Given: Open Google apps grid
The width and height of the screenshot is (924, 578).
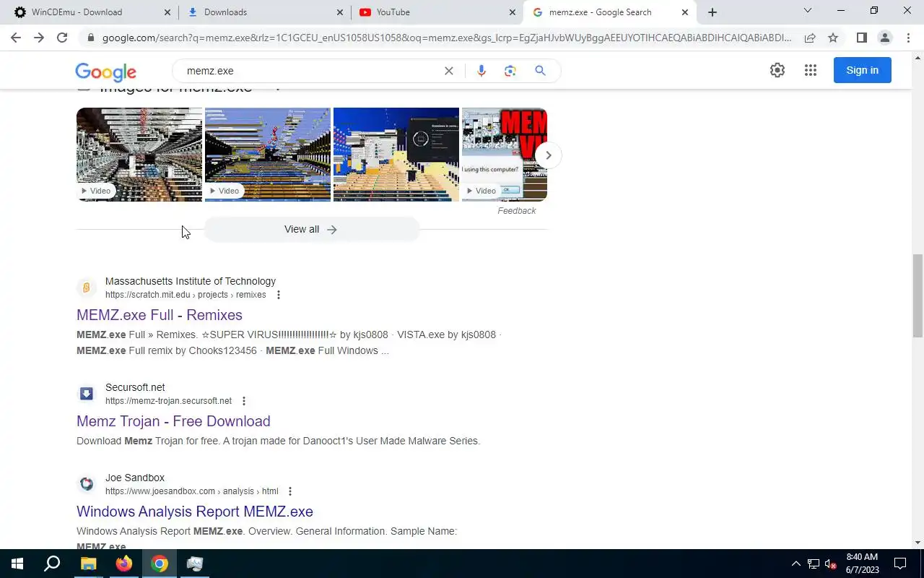Looking at the screenshot, I should tap(811, 70).
